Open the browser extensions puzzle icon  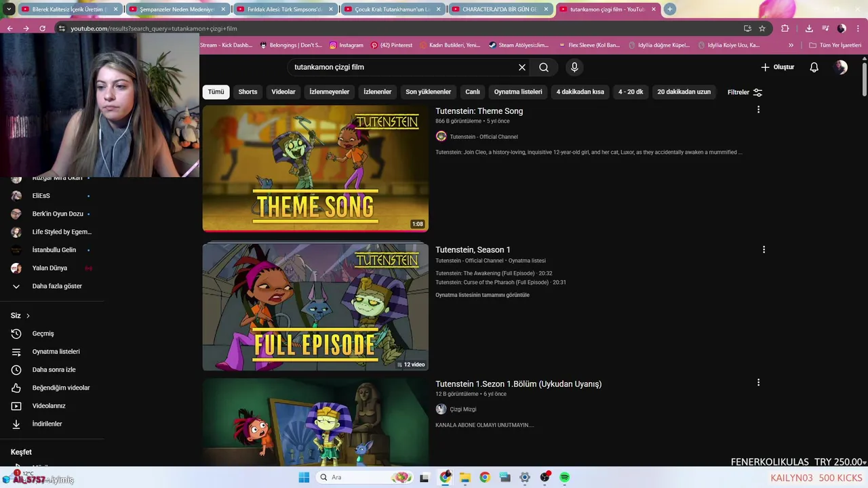pos(785,28)
